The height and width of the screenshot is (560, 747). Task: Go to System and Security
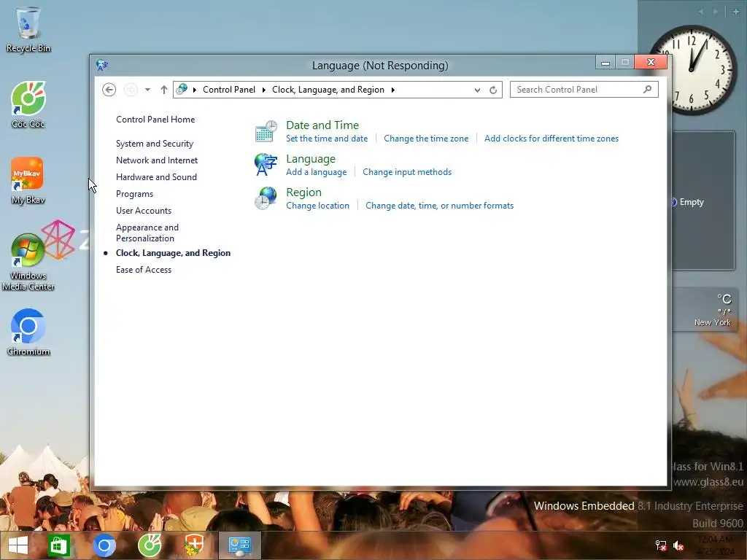(x=155, y=144)
